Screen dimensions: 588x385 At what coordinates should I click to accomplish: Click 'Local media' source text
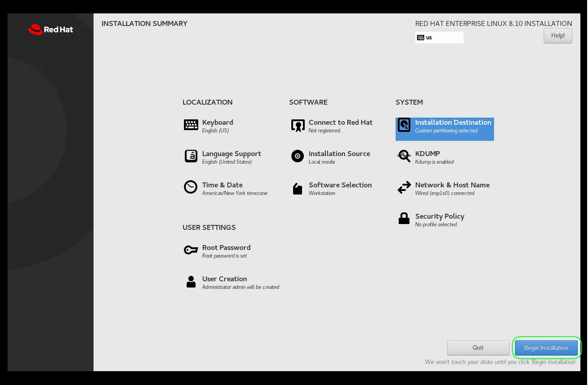tap(322, 162)
